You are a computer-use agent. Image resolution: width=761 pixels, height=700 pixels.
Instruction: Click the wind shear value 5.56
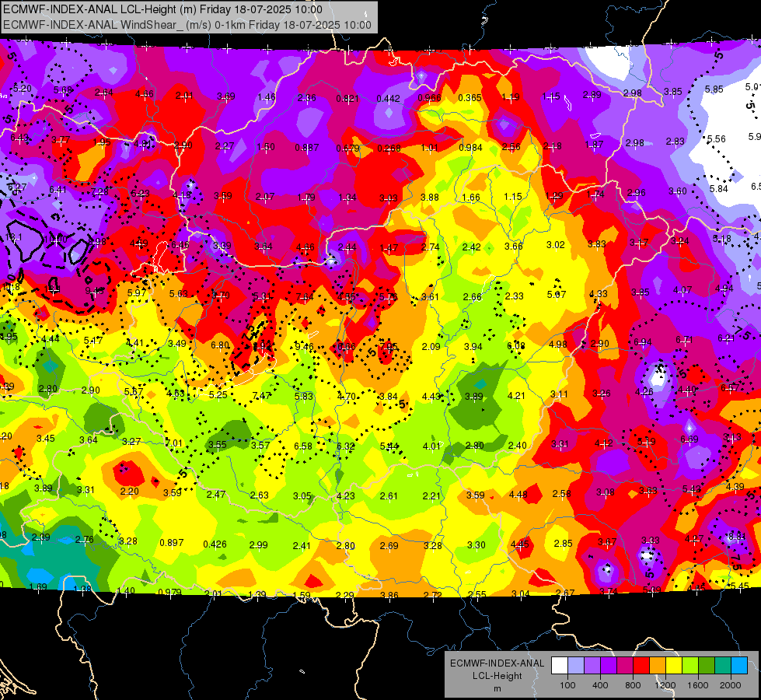(717, 138)
